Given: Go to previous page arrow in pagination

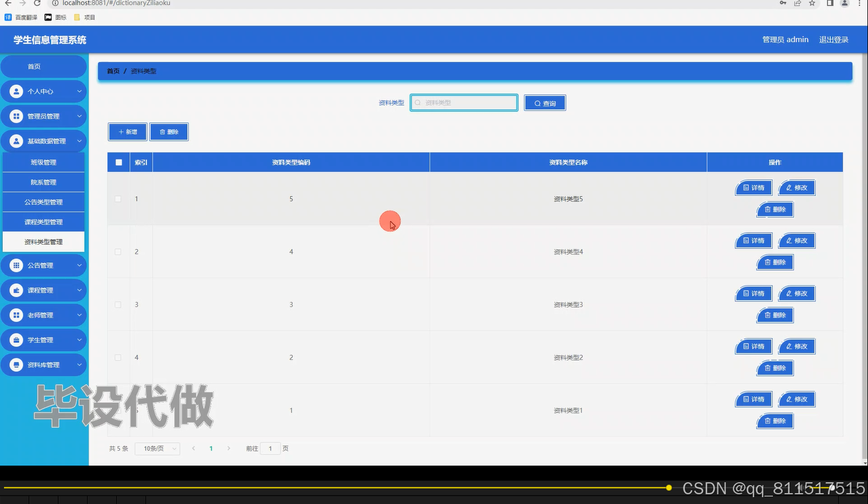Looking at the screenshot, I should click(x=194, y=448).
